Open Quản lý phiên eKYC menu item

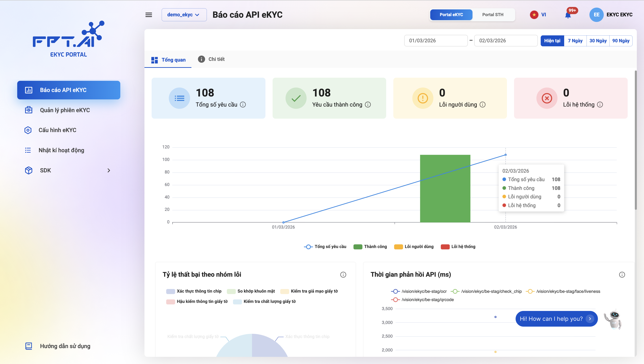point(68,110)
